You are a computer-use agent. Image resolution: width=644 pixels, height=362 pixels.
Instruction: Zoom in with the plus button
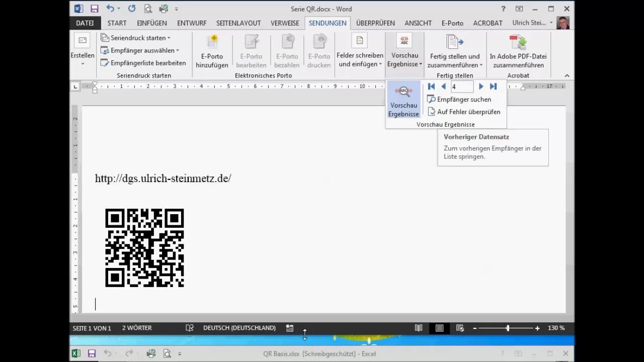(x=537, y=328)
